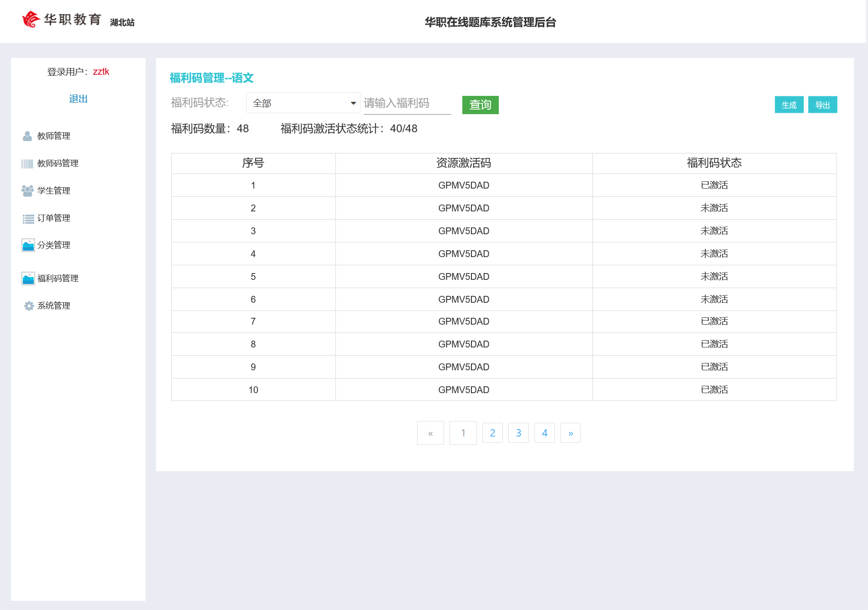Click the 教师管理 person icon
Viewport: 868px width, 610px height.
[x=27, y=136]
